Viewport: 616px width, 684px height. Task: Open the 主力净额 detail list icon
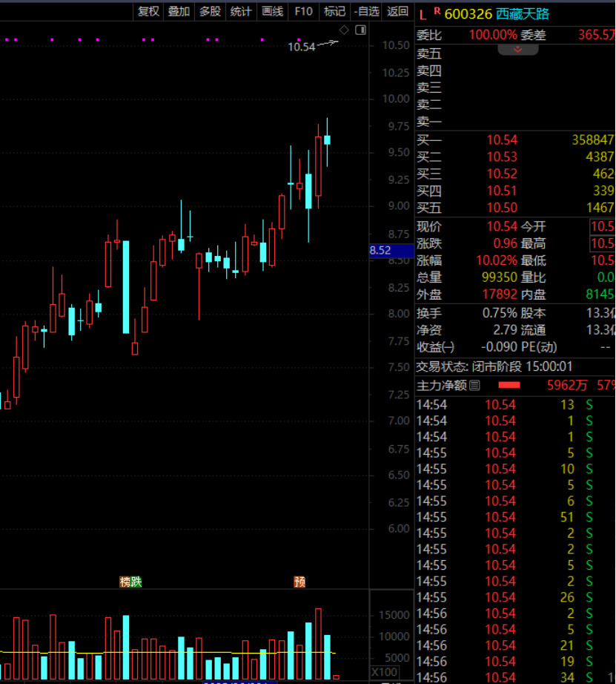pos(474,385)
